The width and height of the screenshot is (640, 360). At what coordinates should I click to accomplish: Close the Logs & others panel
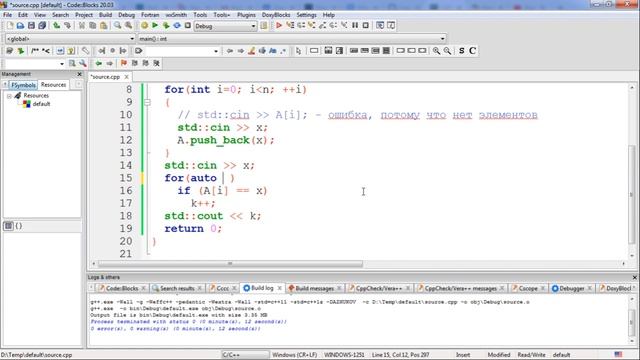[635, 277]
